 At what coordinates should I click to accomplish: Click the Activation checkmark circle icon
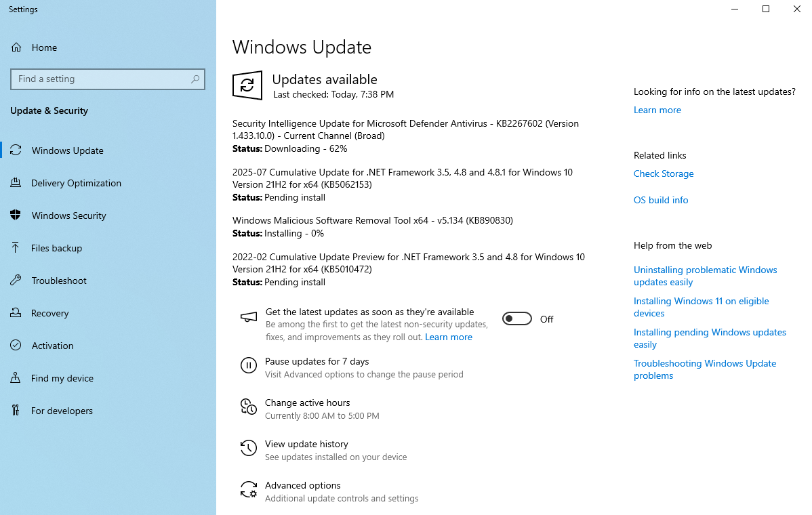click(16, 345)
